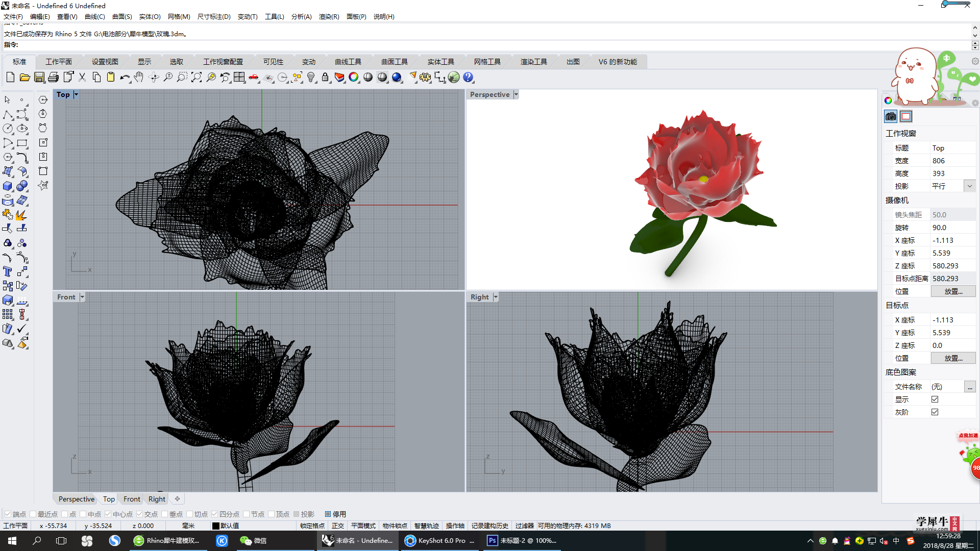Viewport: 980px width, 551px height.
Task: Click the Windows Start button
Action: 12,541
